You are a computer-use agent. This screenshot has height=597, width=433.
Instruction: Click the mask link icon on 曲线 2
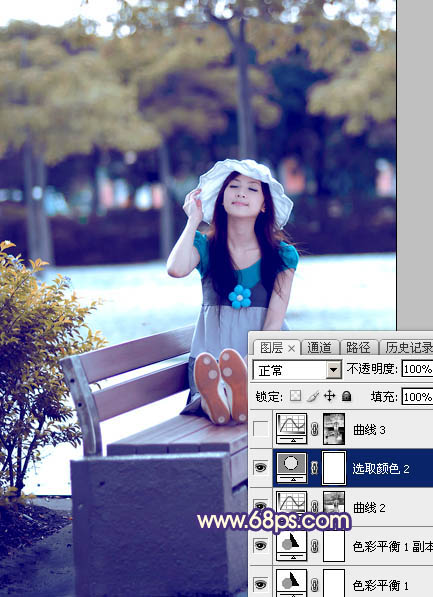click(315, 506)
